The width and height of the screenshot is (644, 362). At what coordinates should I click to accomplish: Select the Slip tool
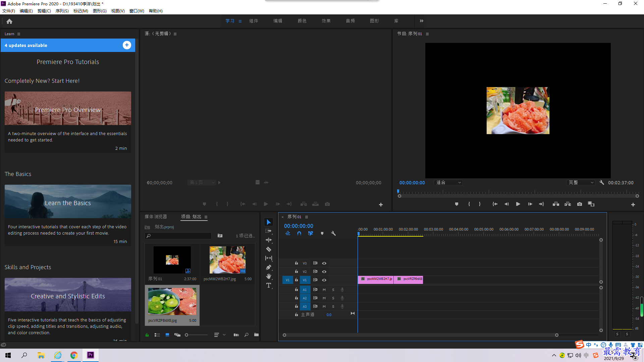click(269, 258)
